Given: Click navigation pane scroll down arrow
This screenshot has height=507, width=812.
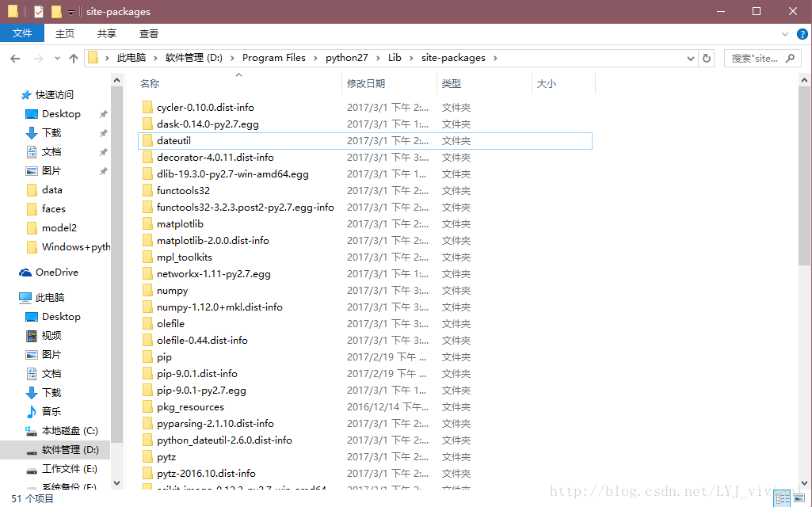Looking at the screenshot, I should tap(116, 482).
